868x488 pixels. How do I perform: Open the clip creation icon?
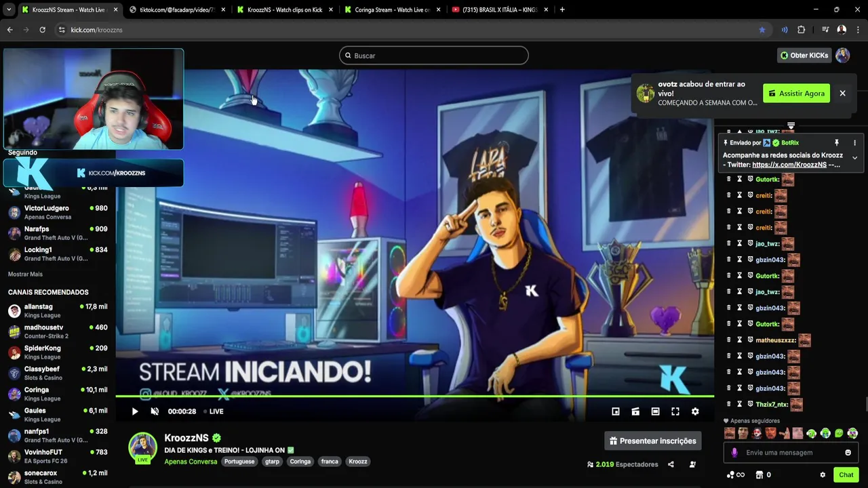coord(635,411)
